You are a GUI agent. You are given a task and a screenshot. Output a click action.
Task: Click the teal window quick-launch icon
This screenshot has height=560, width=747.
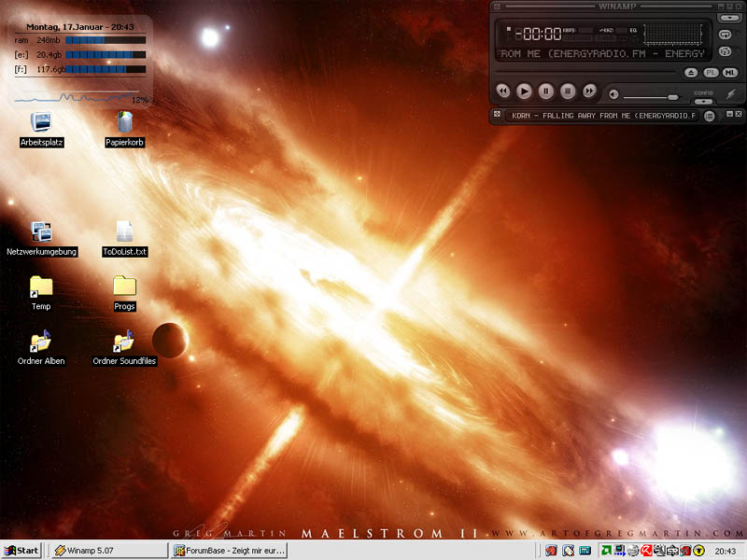(x=585, y=551)
